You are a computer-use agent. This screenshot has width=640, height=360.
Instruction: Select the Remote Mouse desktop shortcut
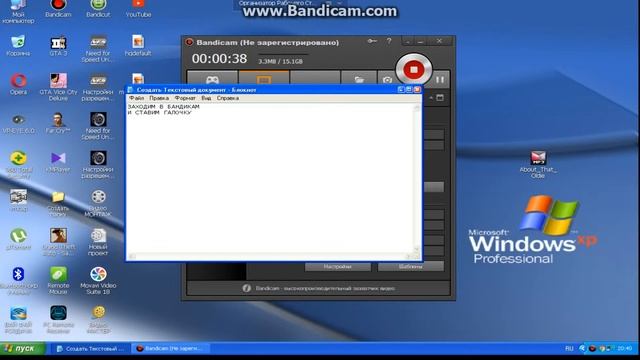click(x=58, y=281)
